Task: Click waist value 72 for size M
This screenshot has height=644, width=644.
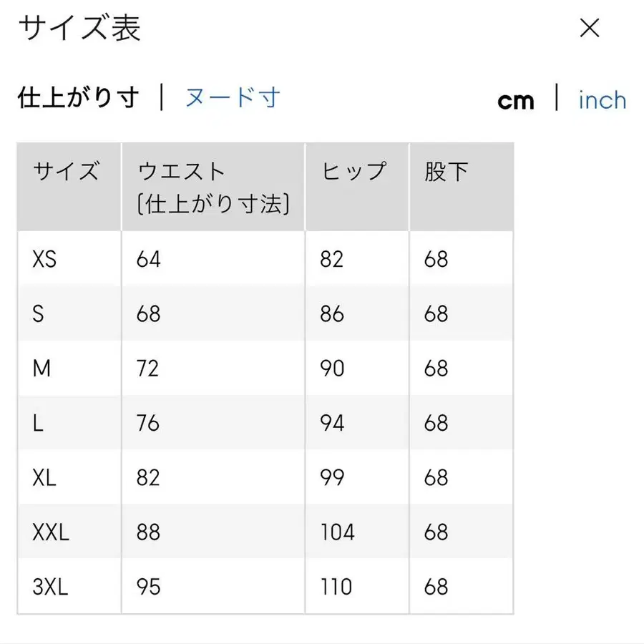Action: point(147,368)
